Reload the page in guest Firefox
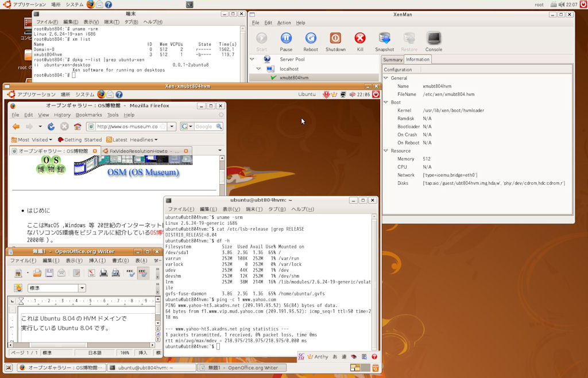Image resolution: width=588 pixels, height=378 pixels. (x=51, y=127)
